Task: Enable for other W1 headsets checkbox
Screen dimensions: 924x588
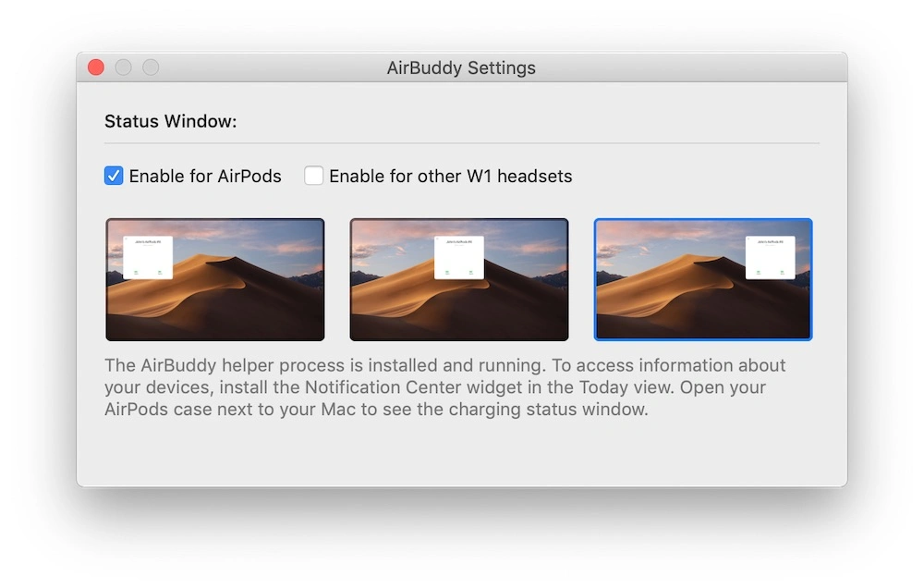Action: click(313, 176)
